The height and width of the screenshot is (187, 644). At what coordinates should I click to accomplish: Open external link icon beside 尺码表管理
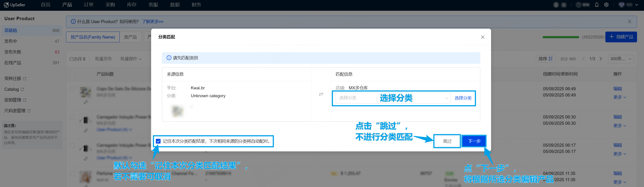point(29,111)
